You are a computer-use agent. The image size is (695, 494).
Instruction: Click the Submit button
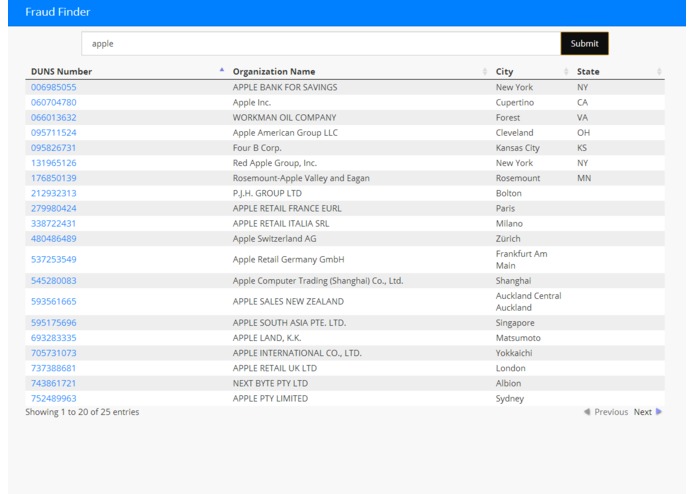[584, 43]
